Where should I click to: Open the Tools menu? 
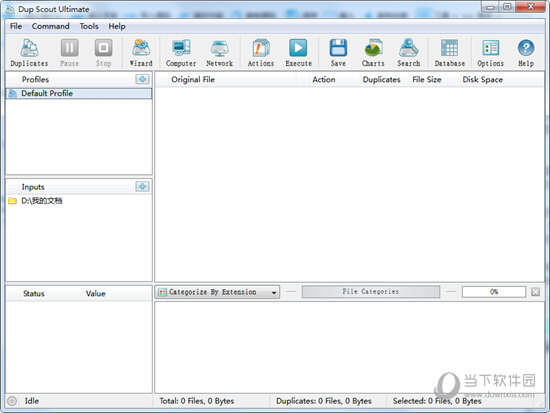click(89, 26)
